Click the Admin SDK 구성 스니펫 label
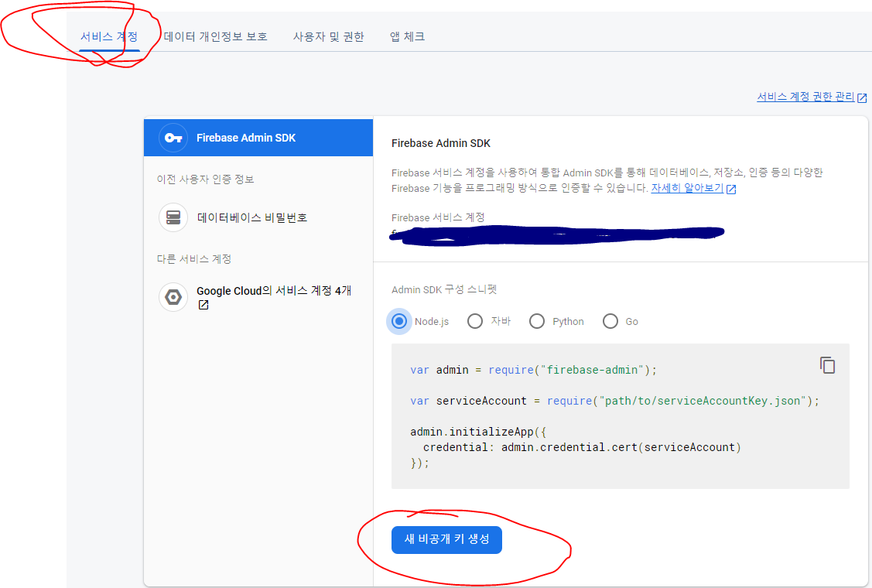 [x=444, y=289]
